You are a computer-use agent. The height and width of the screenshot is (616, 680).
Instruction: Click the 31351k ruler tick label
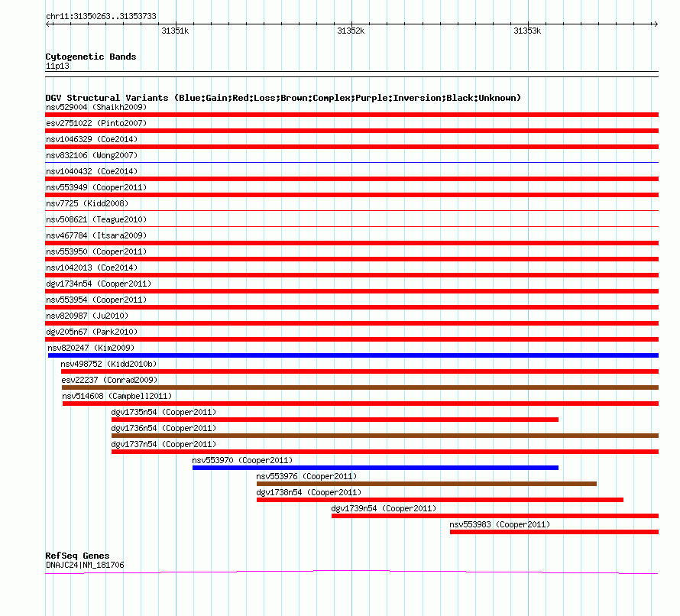tap(175, 31)
